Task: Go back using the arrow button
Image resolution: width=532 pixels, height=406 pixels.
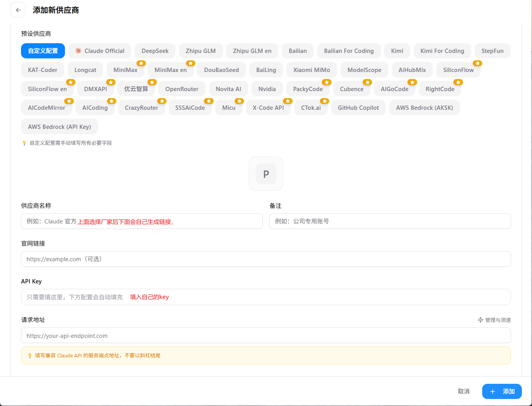Action: tap(18, 10)
